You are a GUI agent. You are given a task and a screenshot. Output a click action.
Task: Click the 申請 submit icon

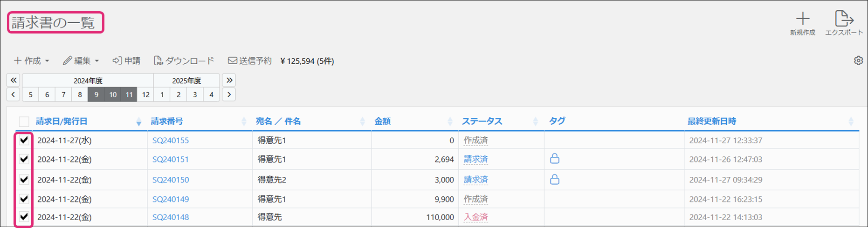coord(117,61)
